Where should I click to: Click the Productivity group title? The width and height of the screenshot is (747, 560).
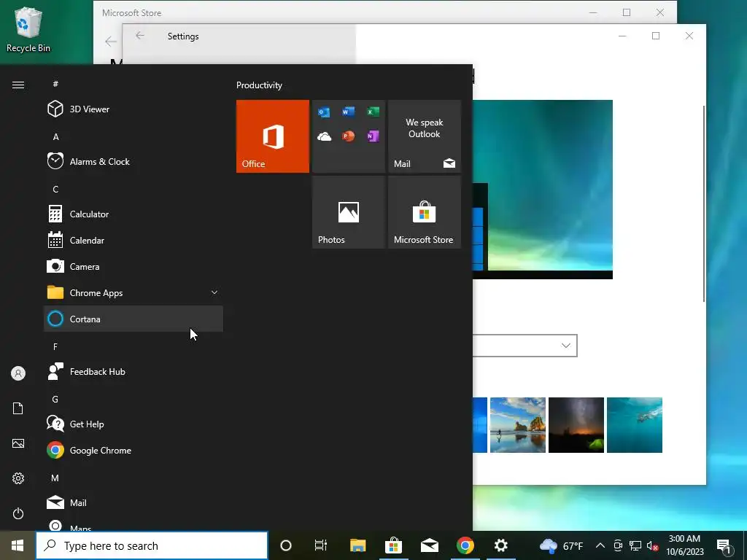pyautogui.click(x=259, y=85)
